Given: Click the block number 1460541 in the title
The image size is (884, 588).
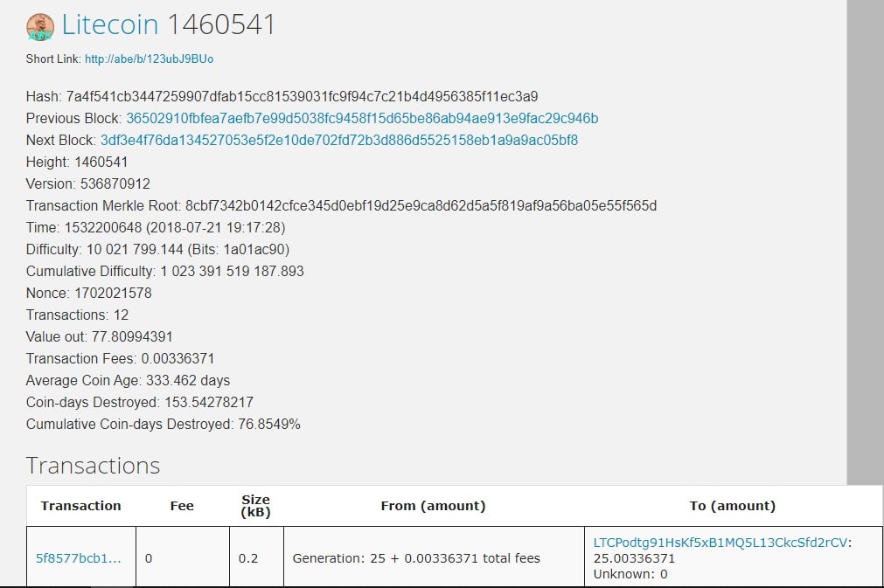Looking at the screenshot, I should tap(221, 24).
